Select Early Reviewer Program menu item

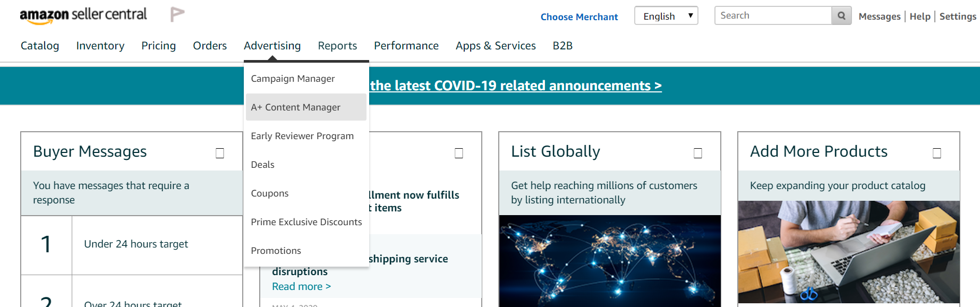(306, 136)
